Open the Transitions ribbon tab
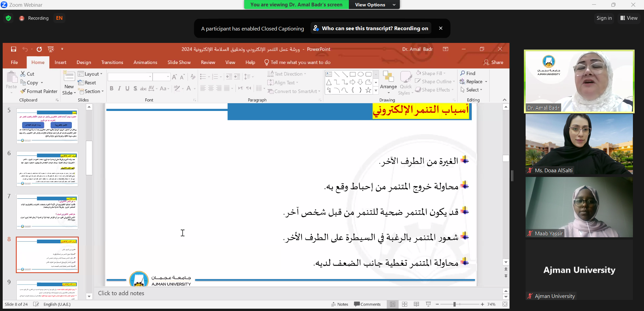The height and width of the screenshot is (311, 644). click(x=112, y=62)
